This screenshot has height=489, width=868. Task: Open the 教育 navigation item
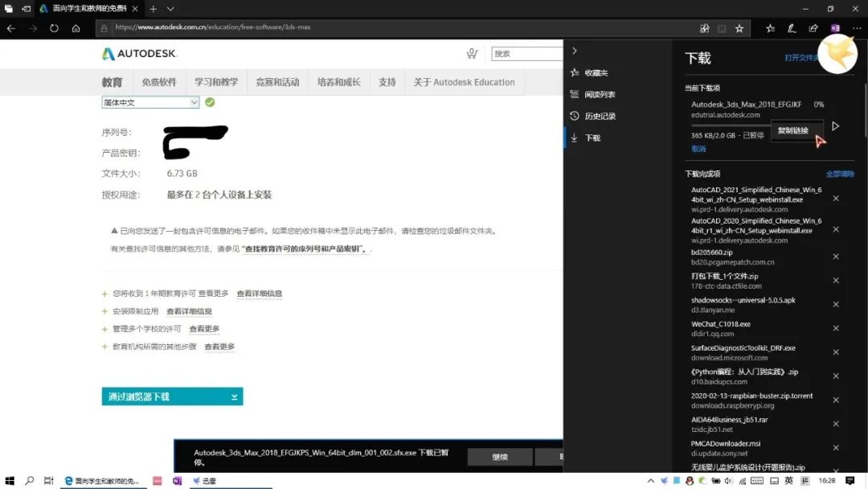(112, 82)
